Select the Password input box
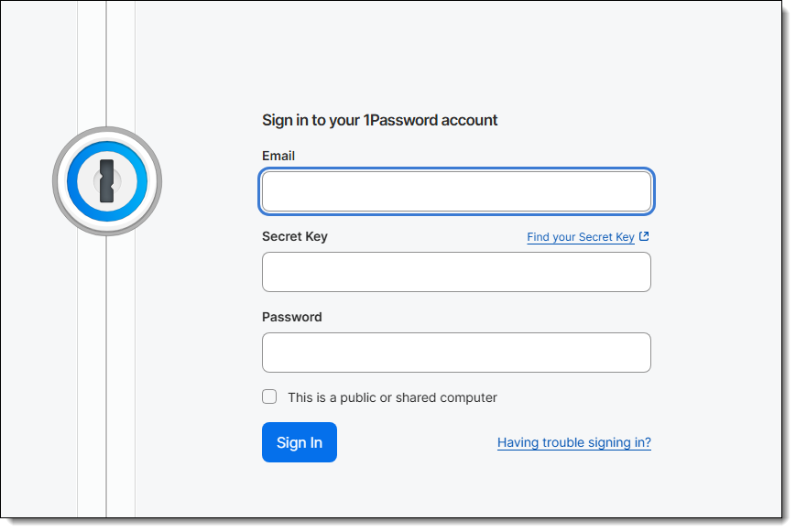 tap(456, 353)
